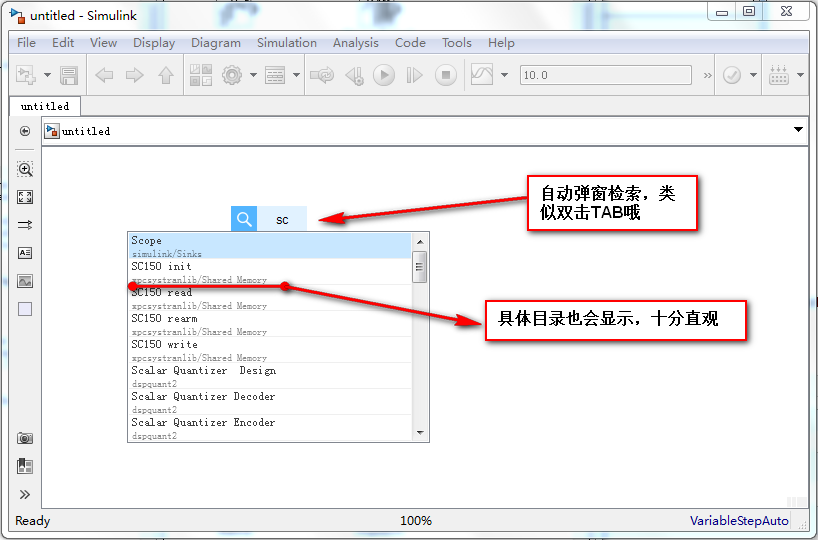Navigate back with the left arrow icon
This screenshot has height=540, width=818.
[104, 75]
